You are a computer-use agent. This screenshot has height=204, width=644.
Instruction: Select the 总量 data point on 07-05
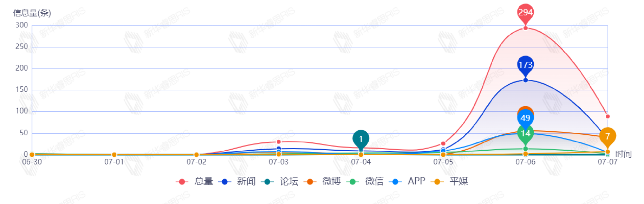coord(443,143)
